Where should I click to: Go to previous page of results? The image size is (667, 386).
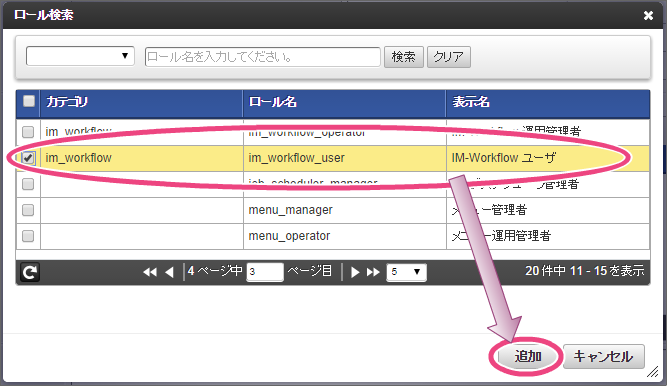(x=169, y=272)
